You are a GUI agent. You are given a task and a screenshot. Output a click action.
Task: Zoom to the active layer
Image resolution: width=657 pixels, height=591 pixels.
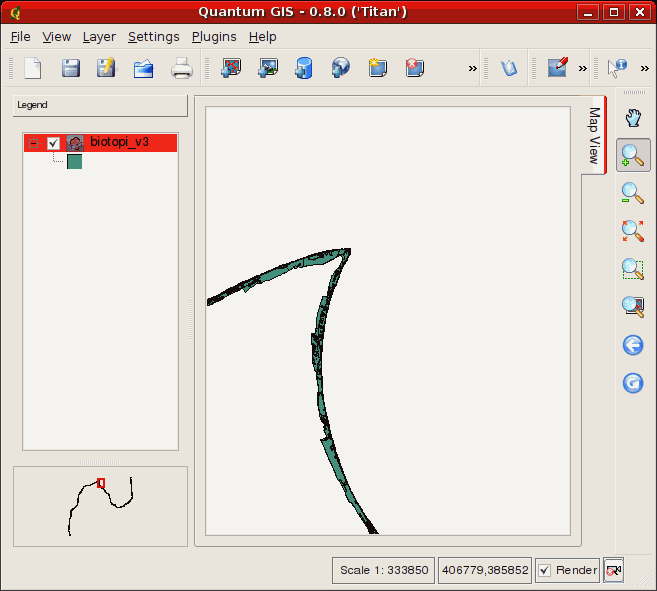[633, 306]
